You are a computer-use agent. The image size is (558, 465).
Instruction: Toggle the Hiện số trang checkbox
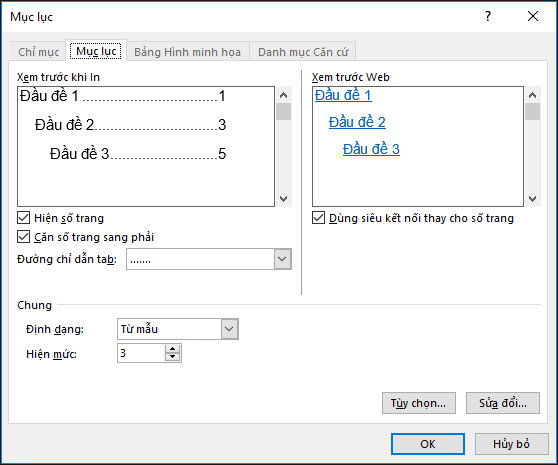(23, 218)
